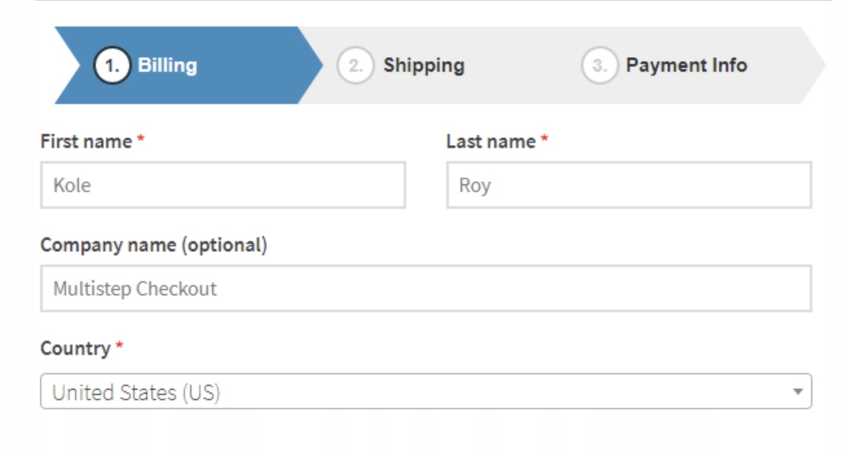This screenshot has width=868, height=450.
Task: Click the Company name label text
Action: click(x=109, y=245)
